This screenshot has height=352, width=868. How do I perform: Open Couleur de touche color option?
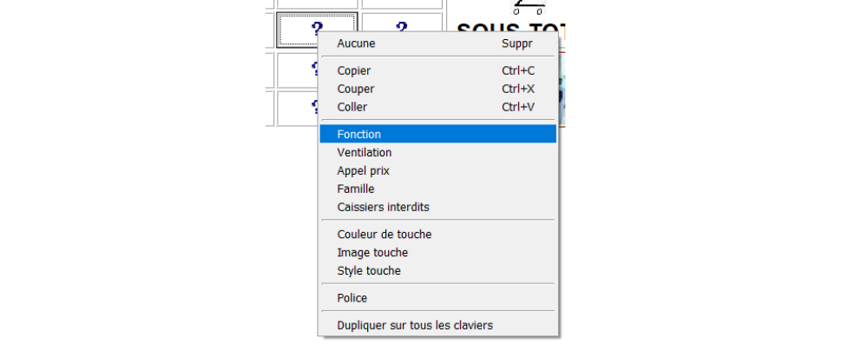[x=384, y=234]
